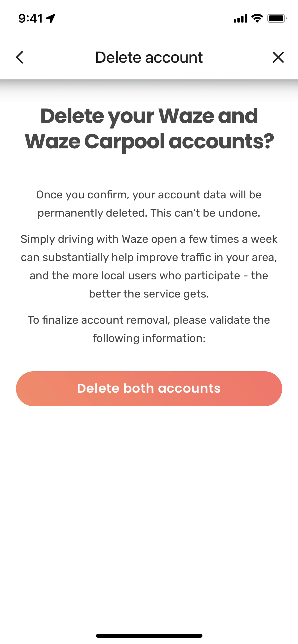Tap the cellular signal strength icon
The width and height of the screenshot is (298, 644).
point(240,18)
